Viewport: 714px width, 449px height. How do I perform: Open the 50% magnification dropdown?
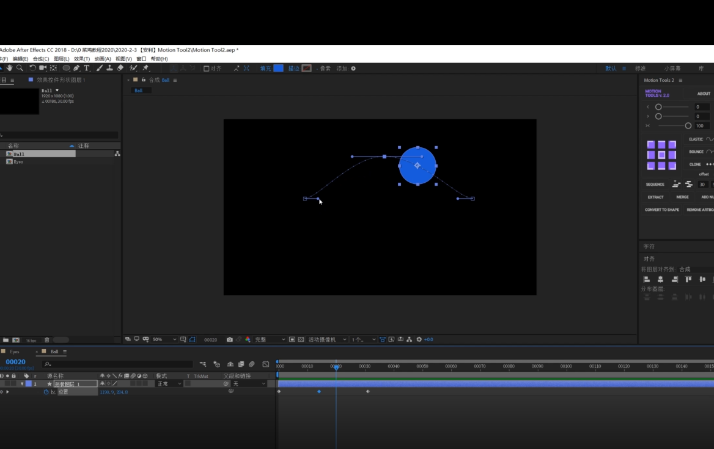[x=164, y=339]
